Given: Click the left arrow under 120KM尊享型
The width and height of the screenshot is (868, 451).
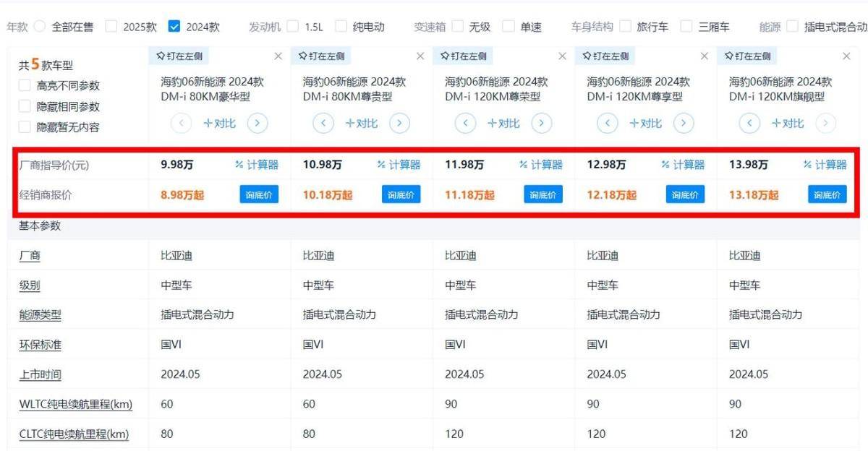Looking at the screenshot, I should pyautogui.click(x=608, y=124).
